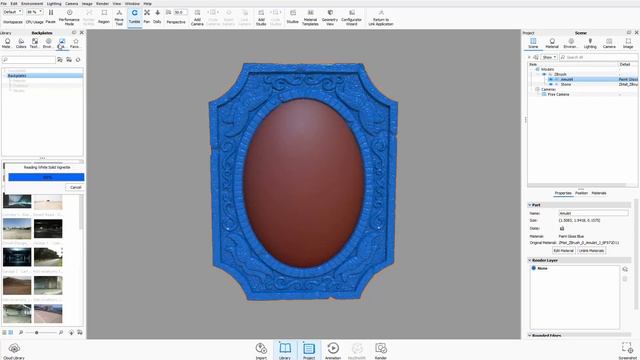Image resolution: width=640 pixels, height=360 pixels.
Task: Switch the backplate list to list view
Action: pyautogui.click(x=4, y=333)
